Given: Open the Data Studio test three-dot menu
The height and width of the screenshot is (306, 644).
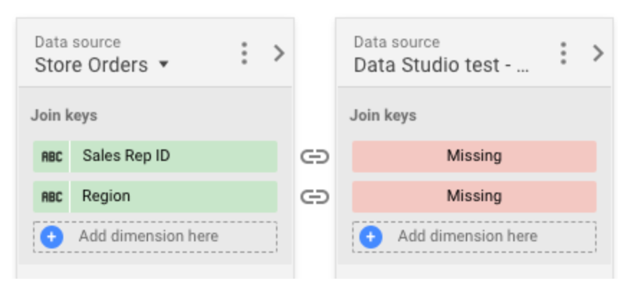Looking at the screenshot, I should click(x=563, y=53).
